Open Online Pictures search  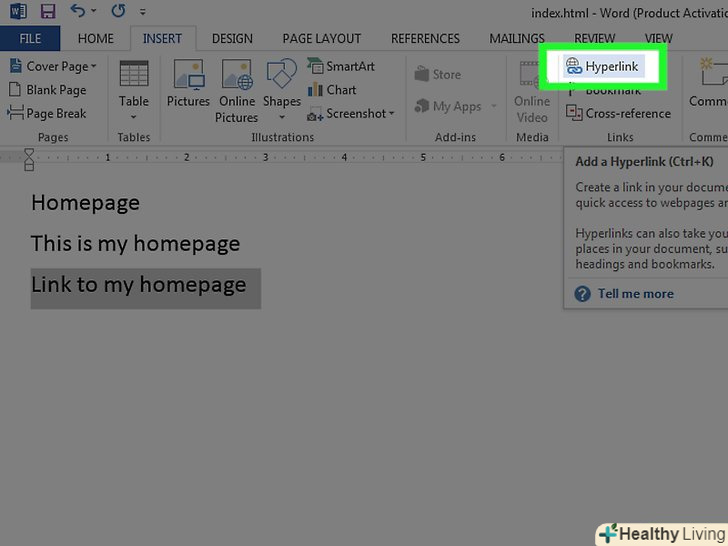pos(237,91)
